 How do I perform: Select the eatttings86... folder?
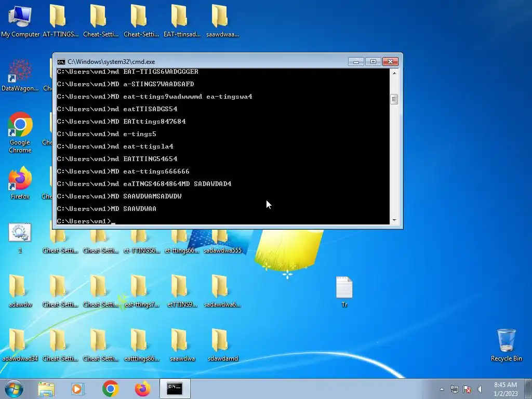pyautogui.click(x=141, y=345)
